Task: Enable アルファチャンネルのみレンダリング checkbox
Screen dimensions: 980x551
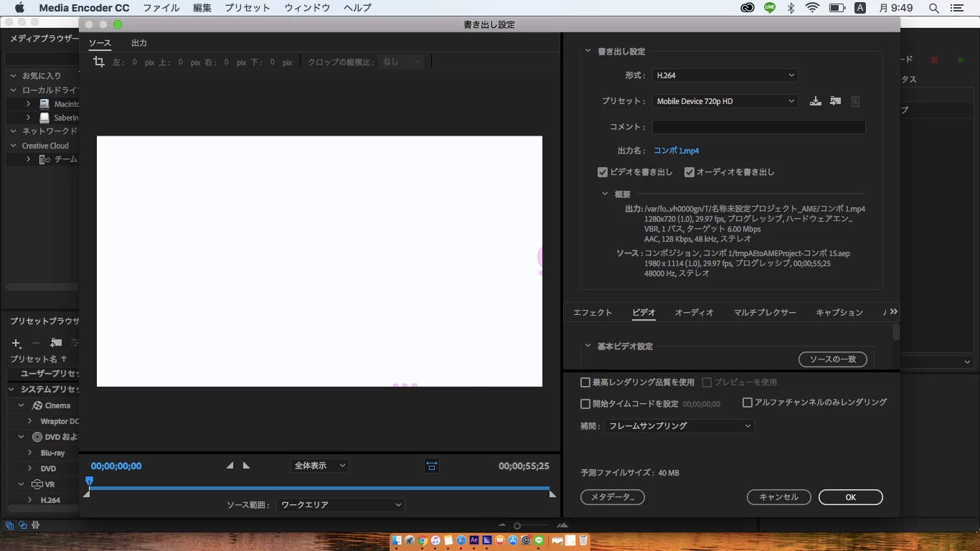Action: (x=748, y=402)
